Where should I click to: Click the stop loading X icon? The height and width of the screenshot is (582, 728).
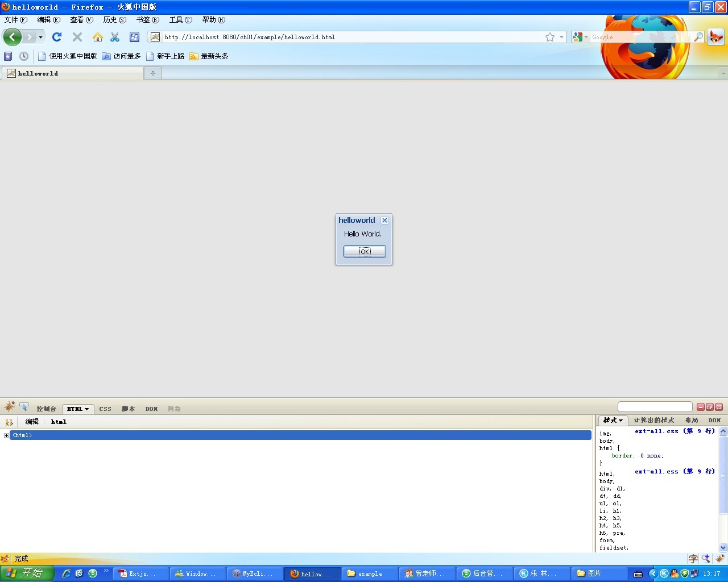point(77,37)
